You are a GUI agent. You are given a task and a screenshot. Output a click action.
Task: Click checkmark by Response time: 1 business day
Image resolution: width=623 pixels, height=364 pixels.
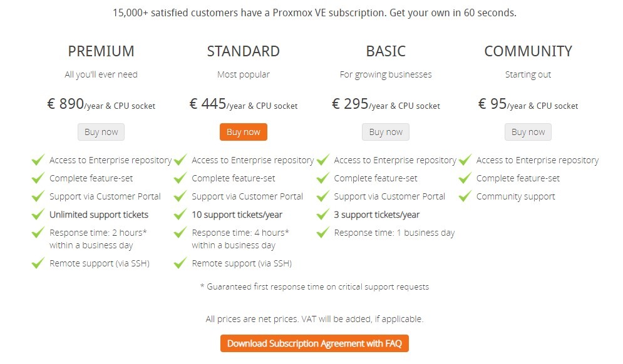[x=322, y=232]
